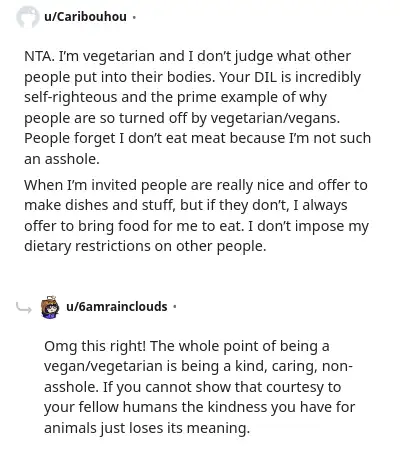Click the 6amrainclouds cartoon avatar

[50, 307]
